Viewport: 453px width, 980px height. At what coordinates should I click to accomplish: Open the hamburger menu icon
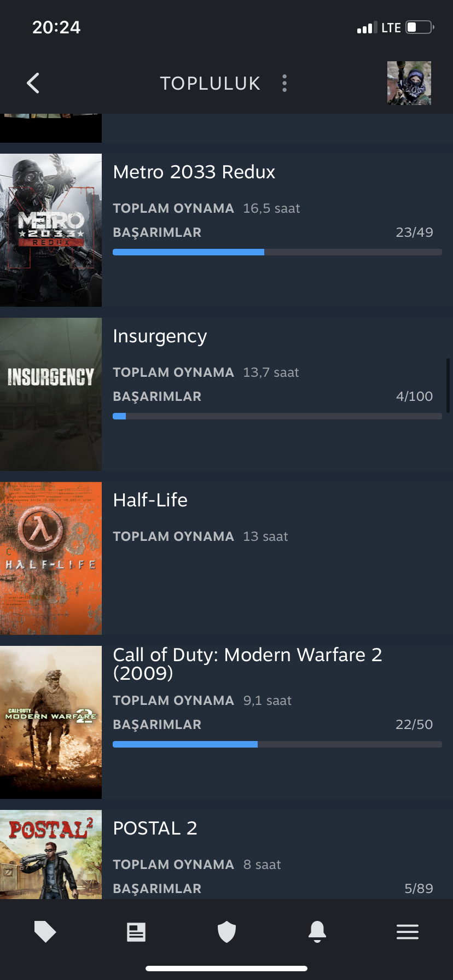point(408,932)
